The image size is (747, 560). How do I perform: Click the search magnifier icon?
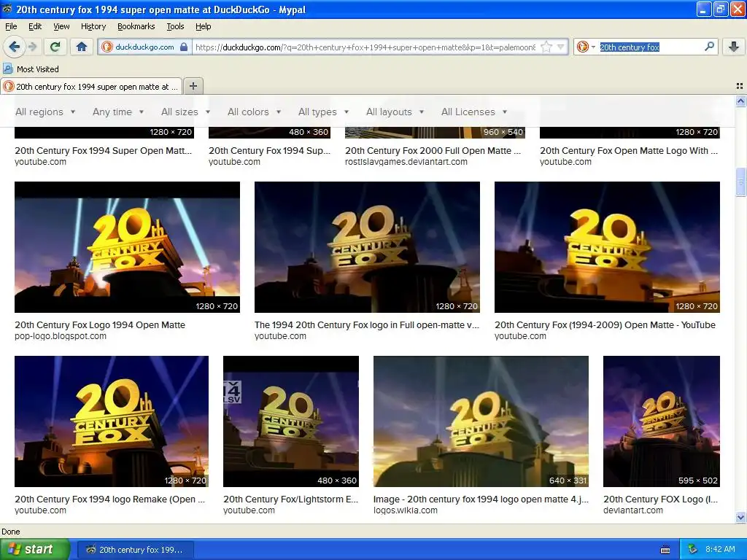[x=709, y=47]
